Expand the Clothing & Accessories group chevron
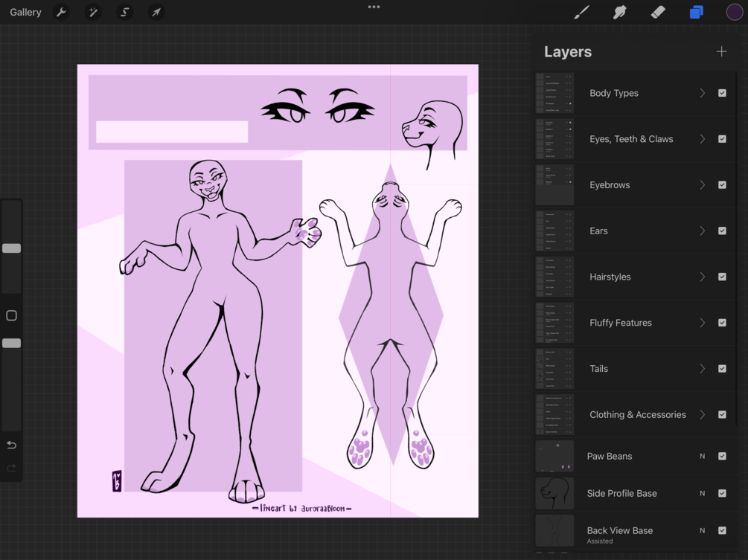This screenshot has width=748, height=560. coord(702,415)
